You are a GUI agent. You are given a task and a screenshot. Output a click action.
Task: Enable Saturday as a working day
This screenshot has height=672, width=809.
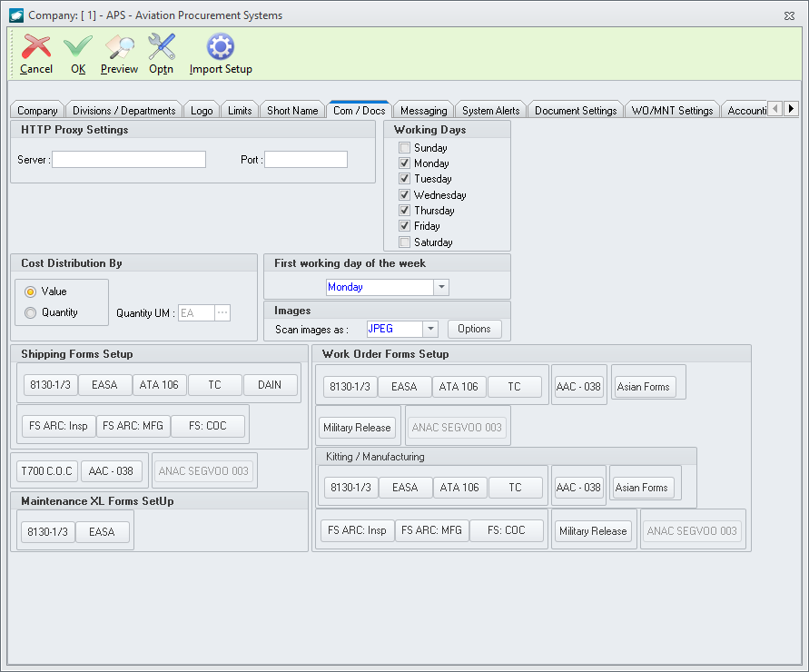click(405, 242)
